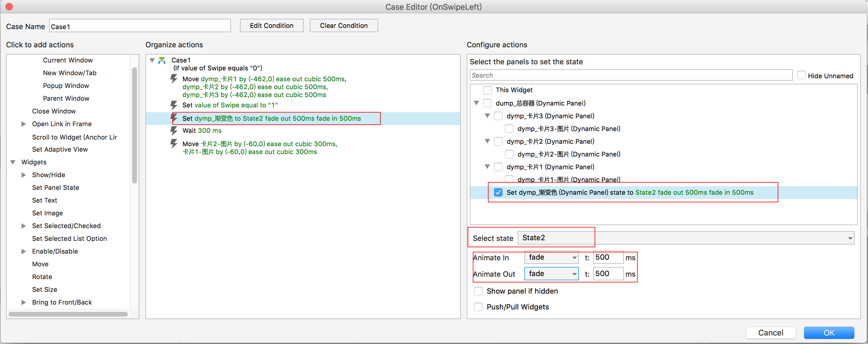The height and width of the screenshot is (344, 868).
Task: Click lightning icon of Set dymp_渐变色 action
Action: pos(174,118)
